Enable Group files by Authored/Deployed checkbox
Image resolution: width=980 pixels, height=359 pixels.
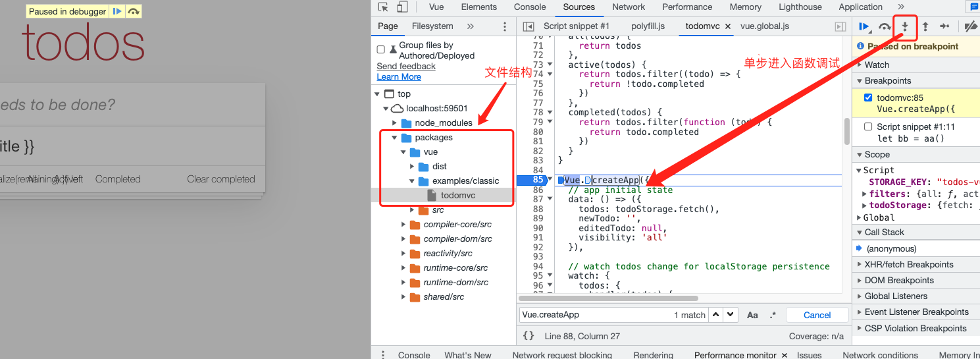[x=381, y=49]
